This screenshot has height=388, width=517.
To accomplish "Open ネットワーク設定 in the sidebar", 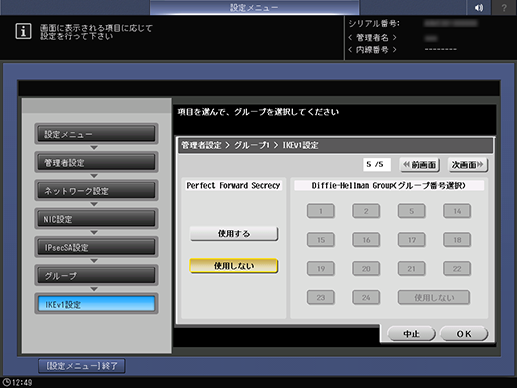I will (x=96, y=191).
